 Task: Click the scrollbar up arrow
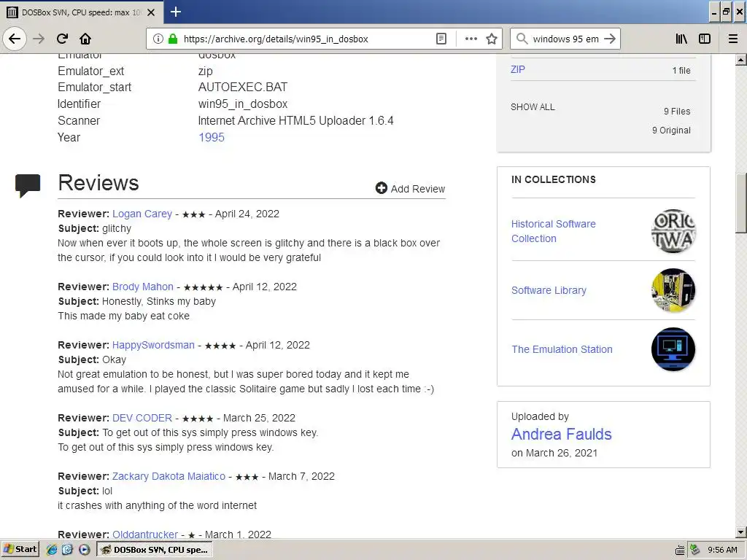[x=741, y=60]
